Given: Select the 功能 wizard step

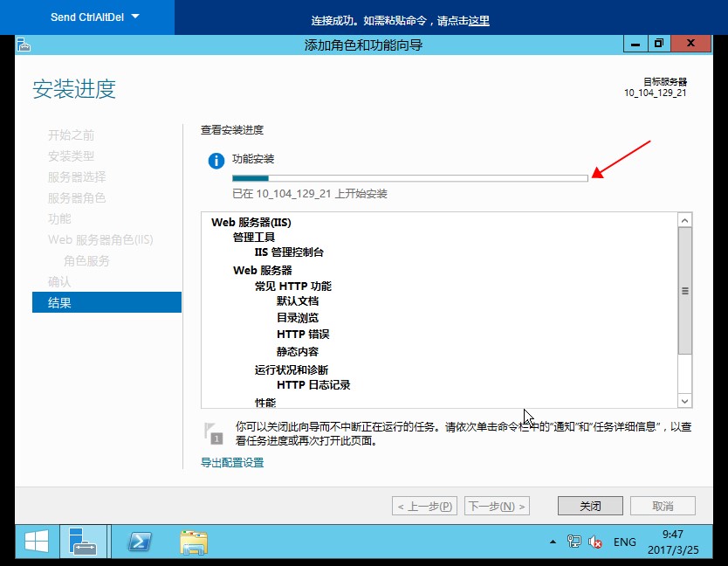Looking at the screenshot, I should [x=59, y=219].
